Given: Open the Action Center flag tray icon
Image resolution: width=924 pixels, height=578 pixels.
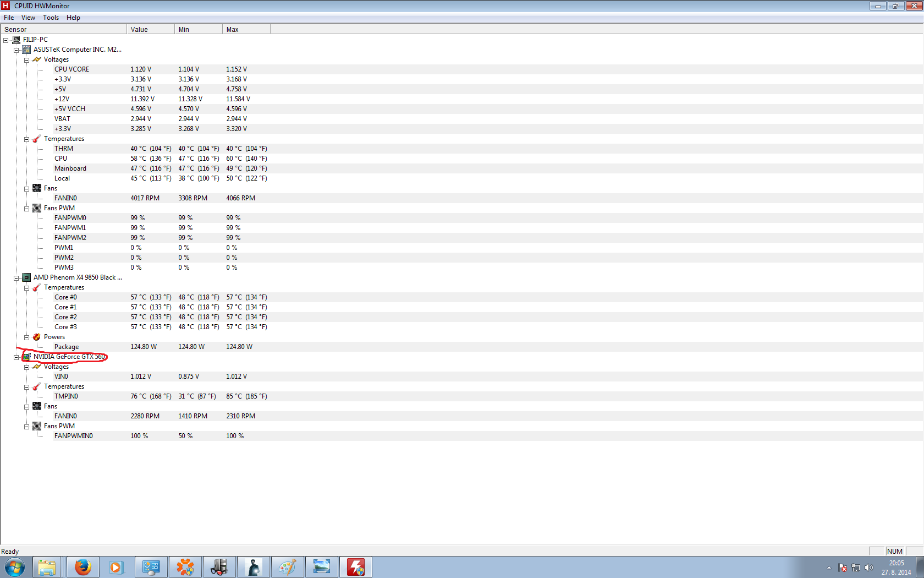Looking at the screenshot, I should (x=843, y=568).
